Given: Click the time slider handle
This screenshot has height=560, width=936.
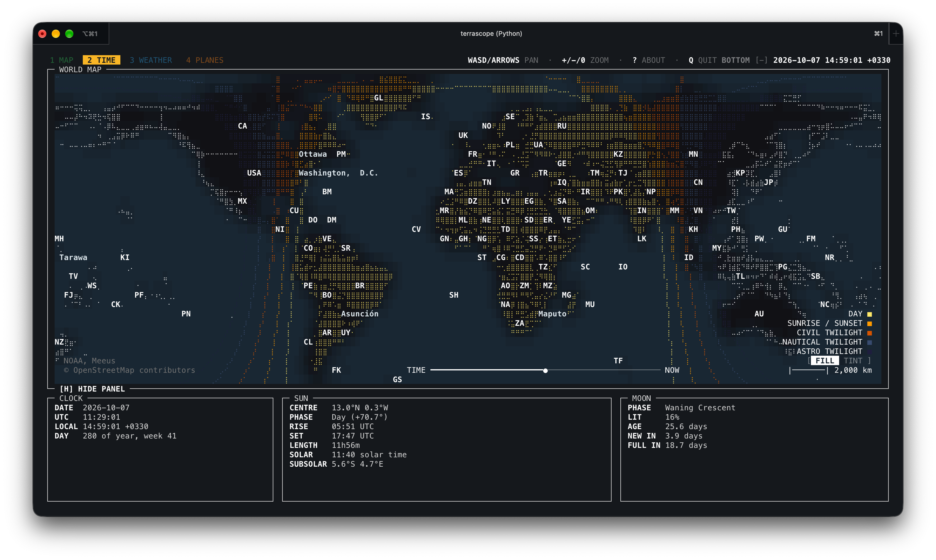Looking at the screenshot, I should 546,371.
